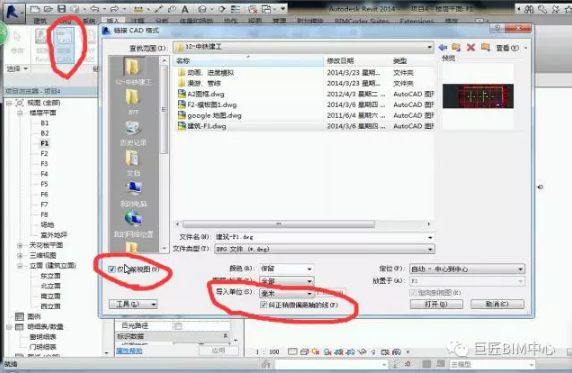Click the places sidebar scroll down arrow
Screen dimensions: 572x373
coord(164,248)
